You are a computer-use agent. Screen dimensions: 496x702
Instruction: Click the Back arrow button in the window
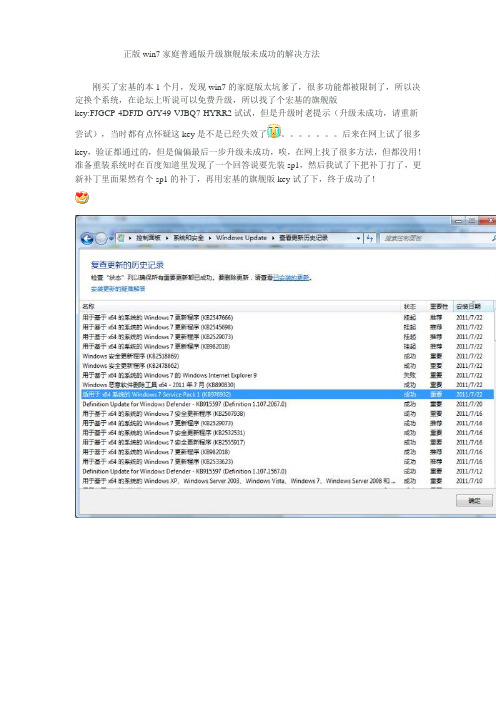[87, 239]
